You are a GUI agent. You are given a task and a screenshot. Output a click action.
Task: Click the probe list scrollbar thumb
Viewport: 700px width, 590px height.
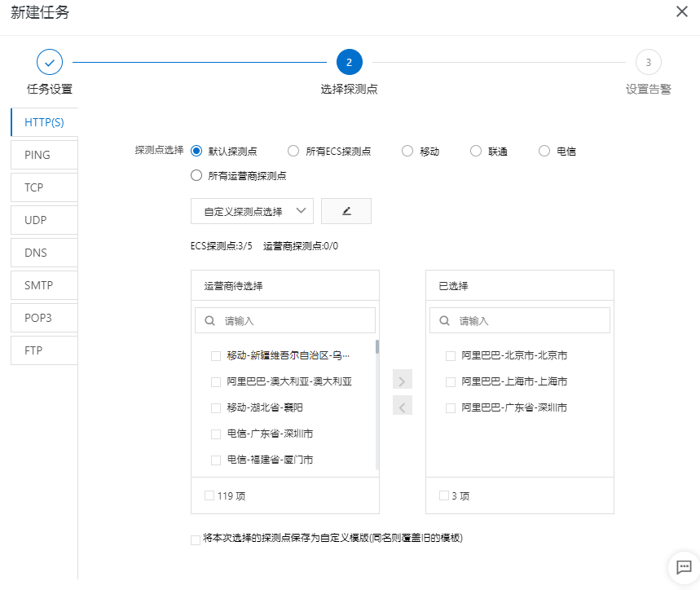pos(376,347)
